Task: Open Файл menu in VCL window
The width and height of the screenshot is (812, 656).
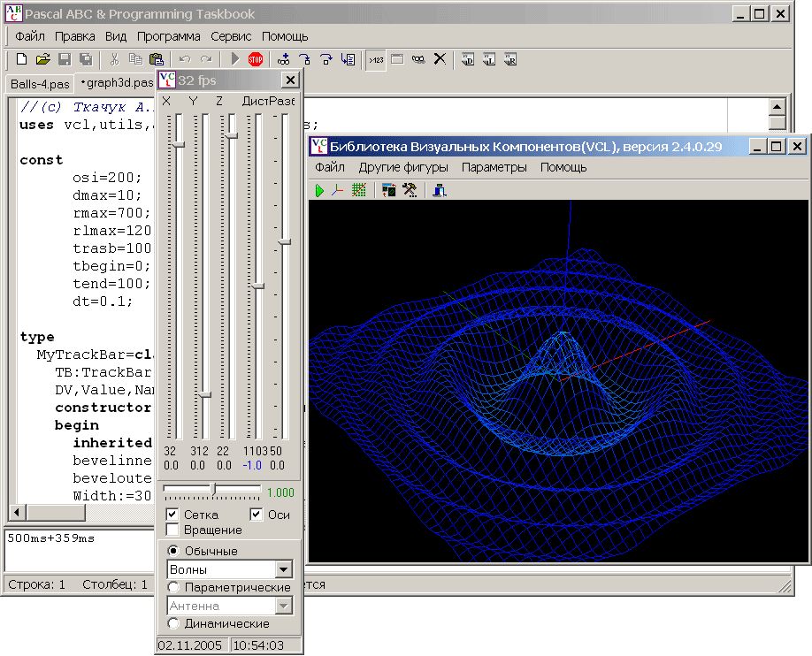Action: tap(330, 167)
